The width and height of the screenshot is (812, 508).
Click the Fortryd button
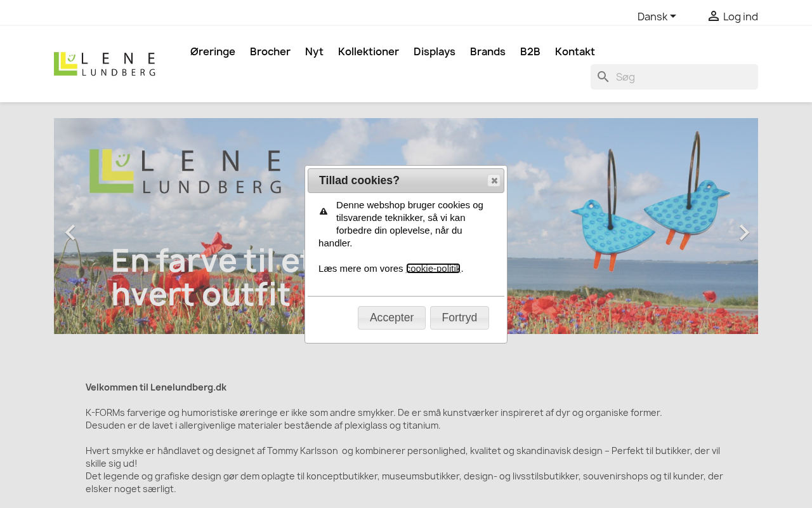point(459,317)
